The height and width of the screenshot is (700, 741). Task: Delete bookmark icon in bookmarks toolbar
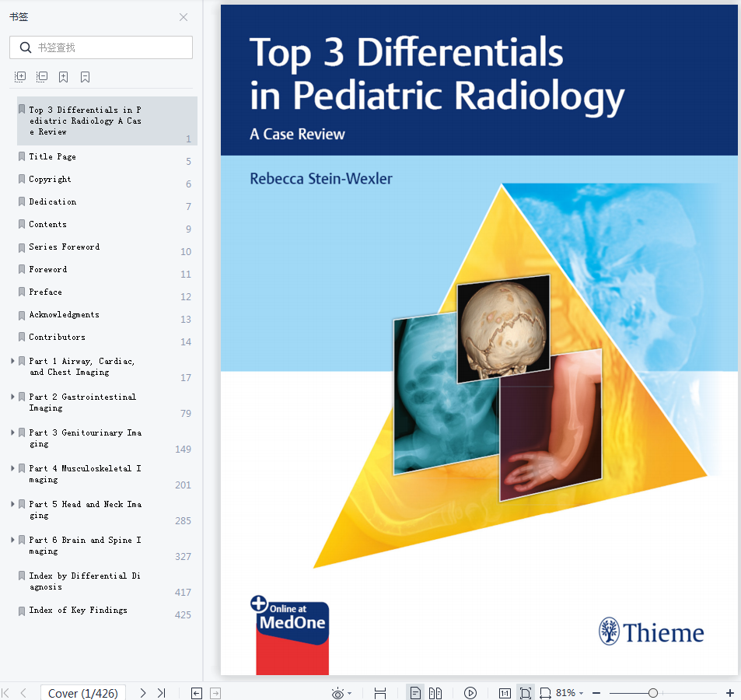pyautogui.click(x=85, y=76)
